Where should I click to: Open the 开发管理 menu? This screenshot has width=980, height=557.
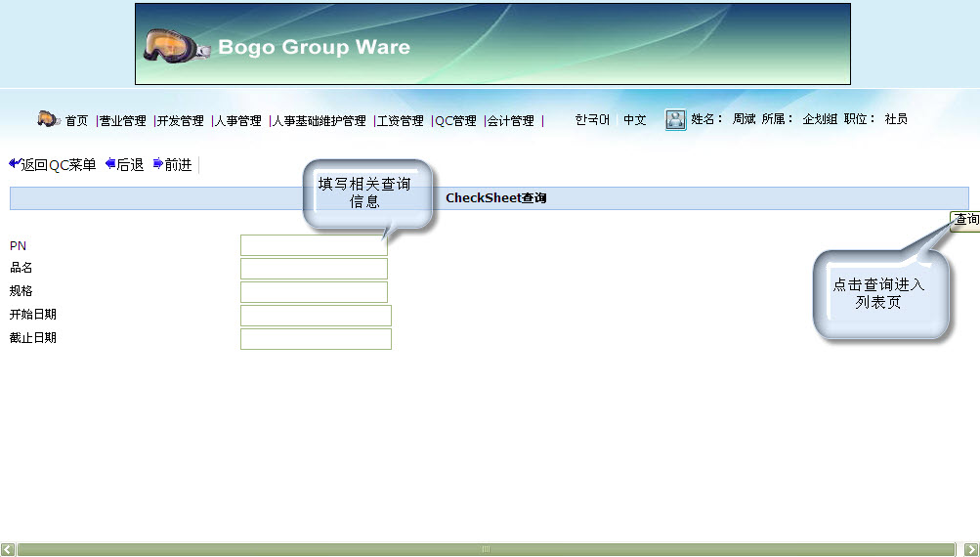click(181, 120)
